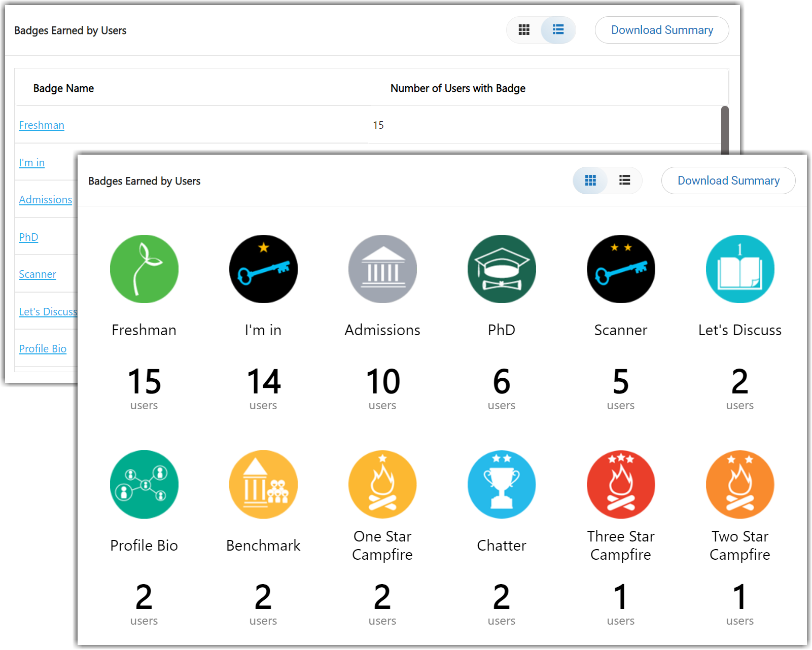Select the Chatter trophy badge icon
The height and width of the screenshot is (650, 812).
502,484
